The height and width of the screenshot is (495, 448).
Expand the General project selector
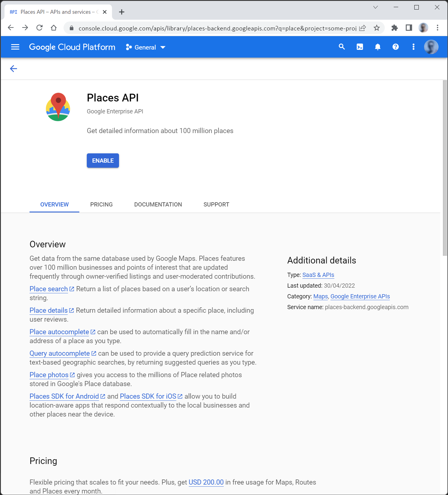(146, 47)
